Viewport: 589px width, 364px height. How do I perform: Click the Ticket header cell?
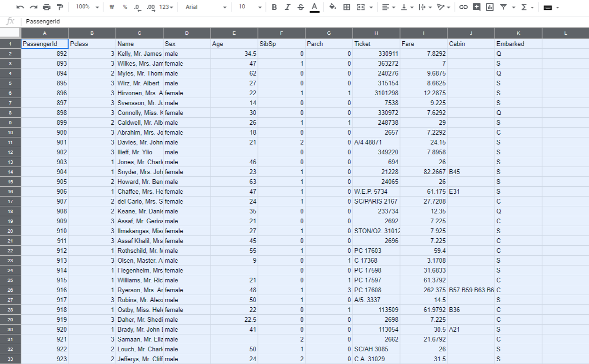(x=376, y=44)
